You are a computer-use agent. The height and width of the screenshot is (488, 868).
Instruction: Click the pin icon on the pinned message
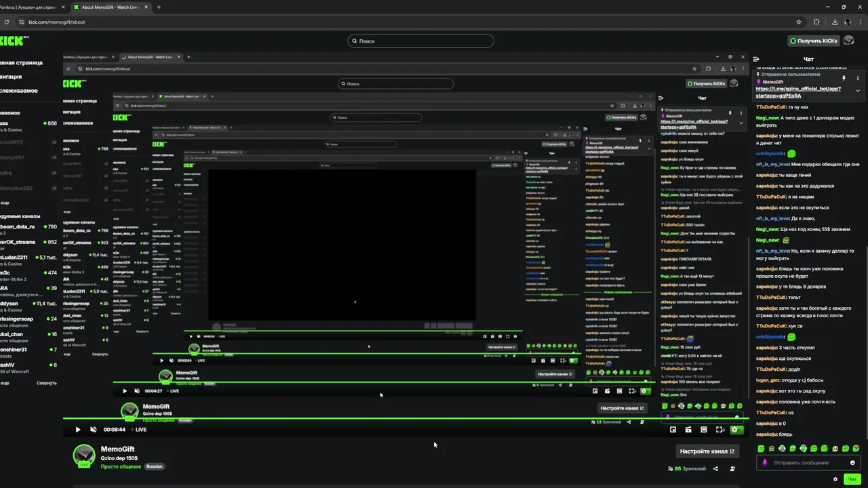(x=844, y=78)
